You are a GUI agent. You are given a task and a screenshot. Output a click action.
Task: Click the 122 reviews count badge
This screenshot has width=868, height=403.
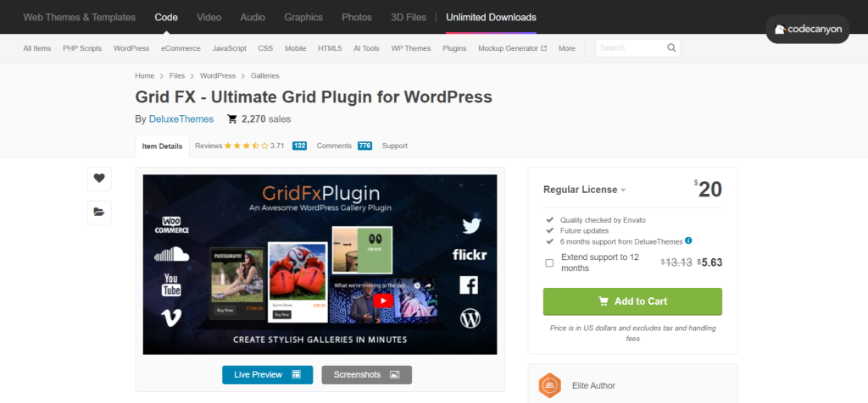pyautogui.click(x=299, y=146)
